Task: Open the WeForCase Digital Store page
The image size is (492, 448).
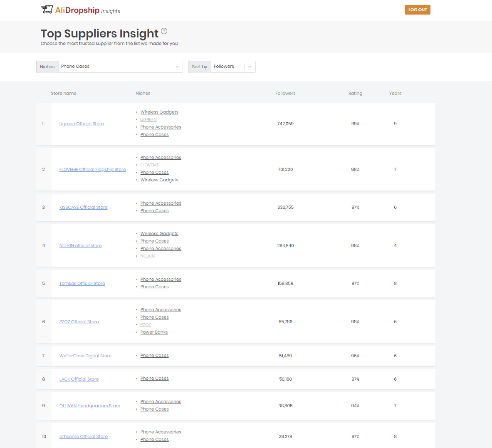Action: click(85, 356)
